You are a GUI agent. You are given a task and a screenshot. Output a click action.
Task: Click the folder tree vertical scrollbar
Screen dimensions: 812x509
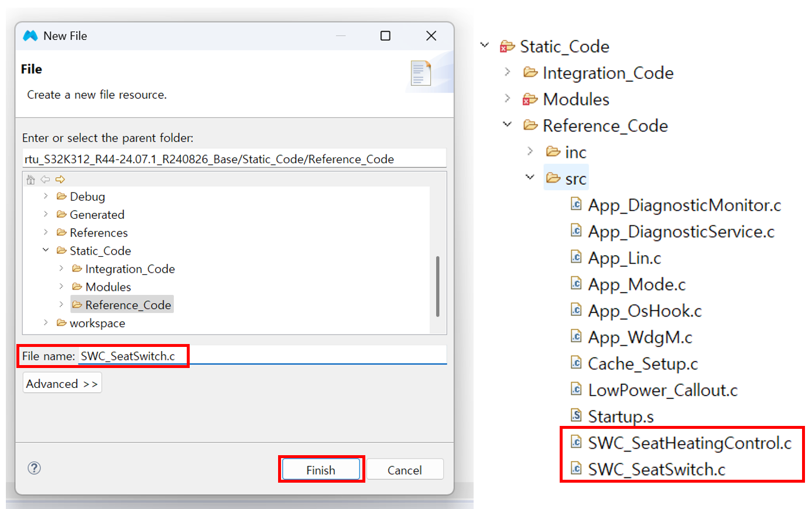(x=437, y=286)
